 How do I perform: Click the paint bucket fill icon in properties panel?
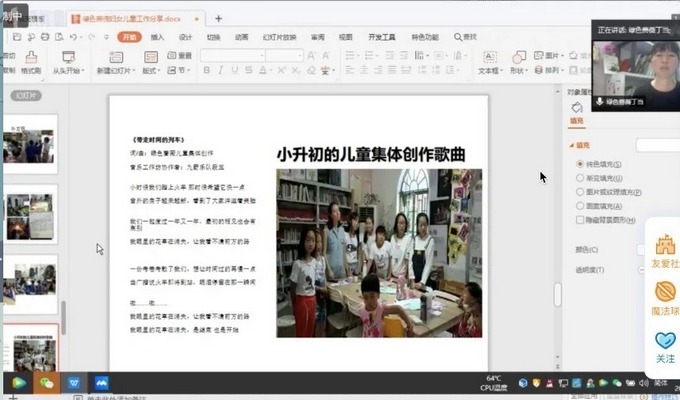(576, 107)
